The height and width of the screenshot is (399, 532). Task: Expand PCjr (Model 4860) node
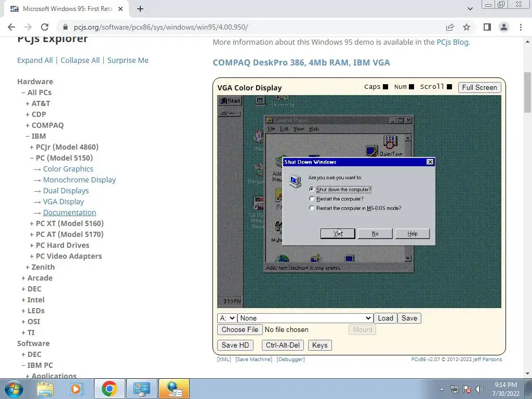click(x=64, y=147)
